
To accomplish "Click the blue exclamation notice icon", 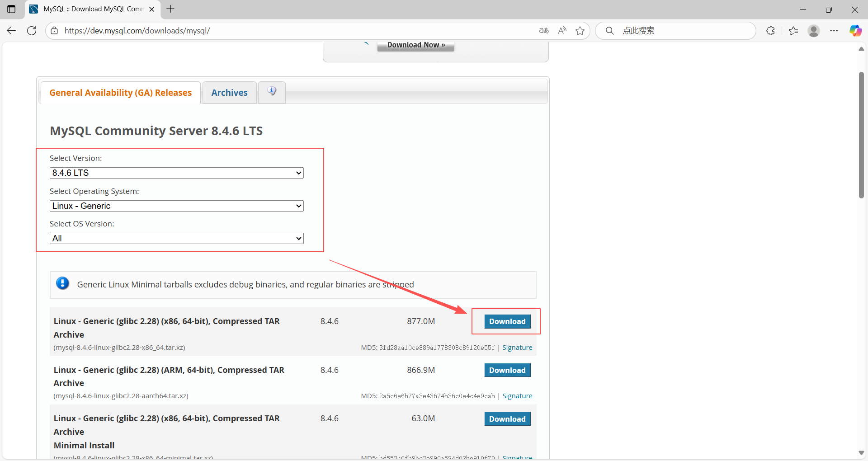I will coord(62,283).
